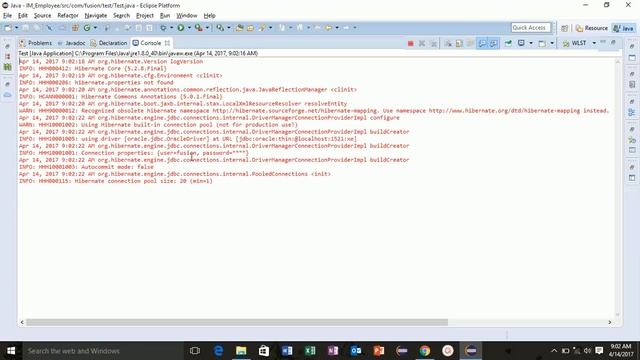Image resolution: width=640 pixels, height=360 pixels.
Task: Open the Run menu
Action: coord(165,16)
